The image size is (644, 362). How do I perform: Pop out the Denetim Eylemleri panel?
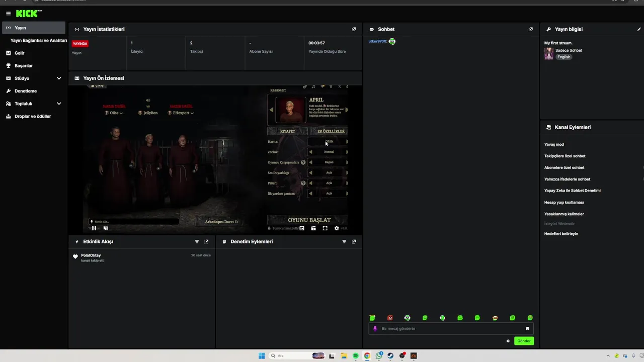pyautogui.click(x=354, y=241)
